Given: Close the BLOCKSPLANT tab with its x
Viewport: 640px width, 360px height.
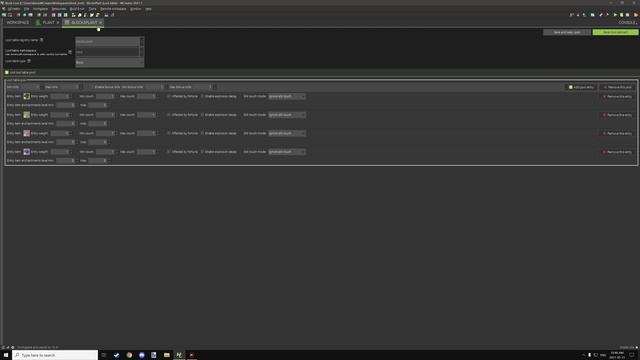Looking at the screenshot, I should (100, 22).
